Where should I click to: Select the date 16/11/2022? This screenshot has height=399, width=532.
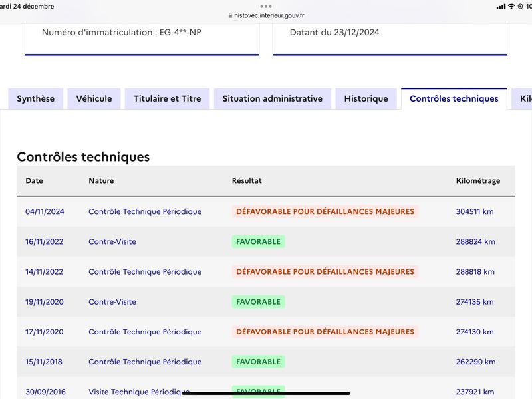point(44,241)
